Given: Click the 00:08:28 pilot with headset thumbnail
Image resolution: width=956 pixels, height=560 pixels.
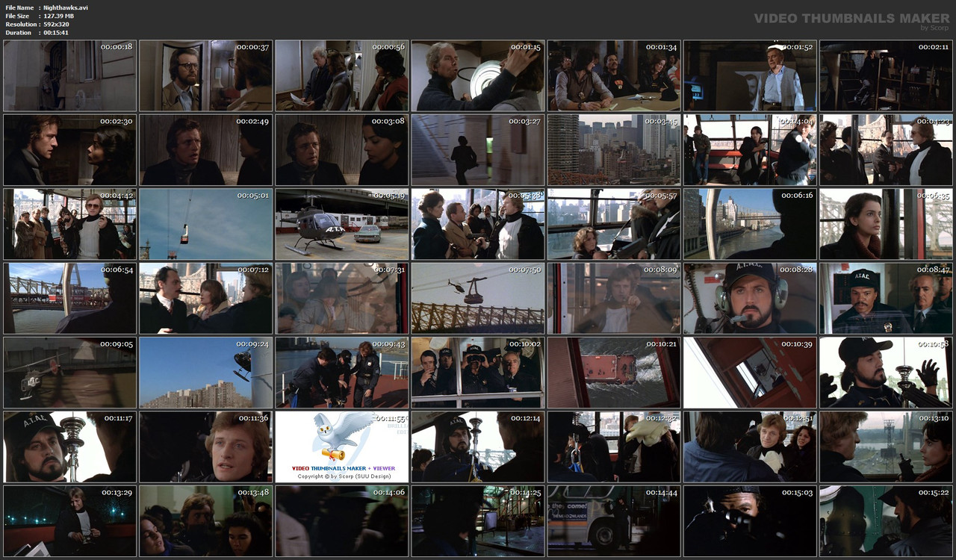Looking at the screenshot, I should (x=750, y=298).
